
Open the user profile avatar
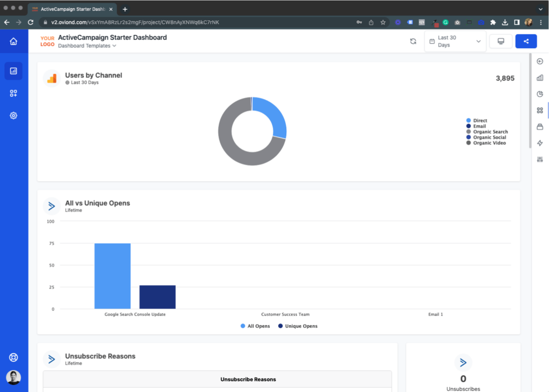[13, 378]
